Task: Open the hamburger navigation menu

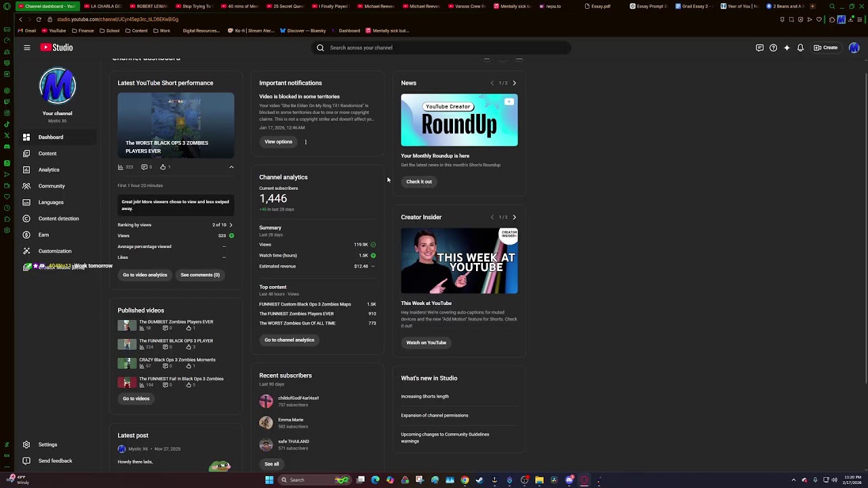Action: click(x=27, y=47)
